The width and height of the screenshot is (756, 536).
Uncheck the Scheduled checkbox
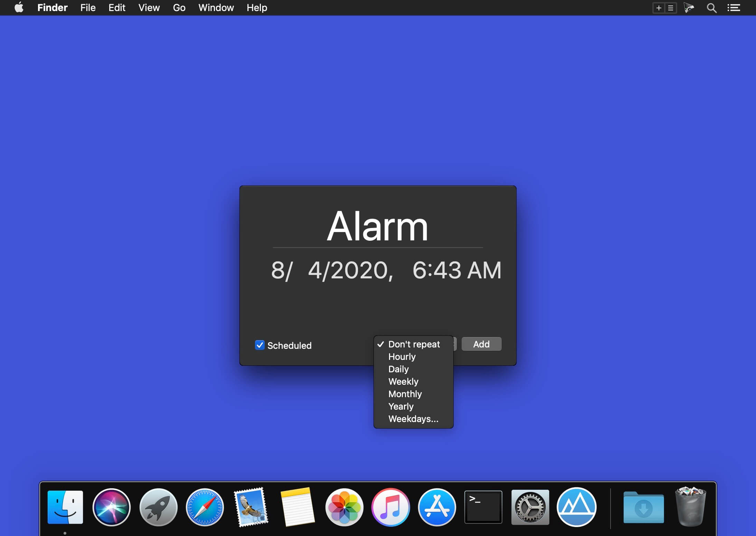(259, 345)
